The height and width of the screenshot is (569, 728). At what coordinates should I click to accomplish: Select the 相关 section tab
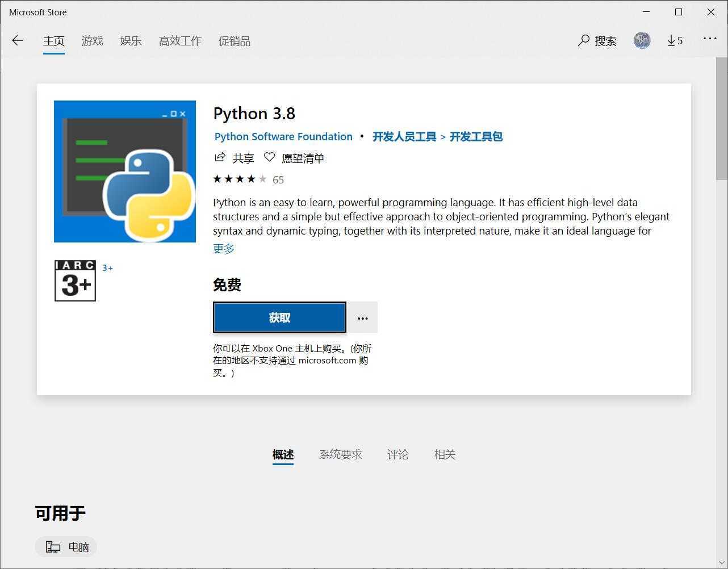(445, 454)
